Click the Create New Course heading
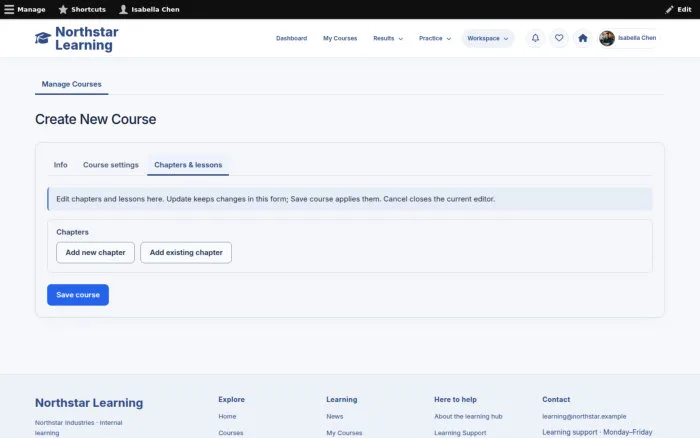The image size is (700, 438). pos(96,119)
